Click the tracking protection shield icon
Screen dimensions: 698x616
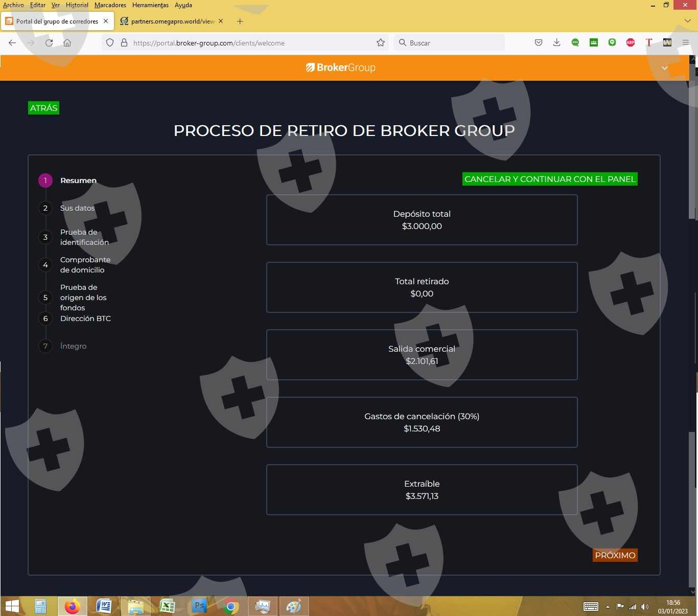[110, 43]
